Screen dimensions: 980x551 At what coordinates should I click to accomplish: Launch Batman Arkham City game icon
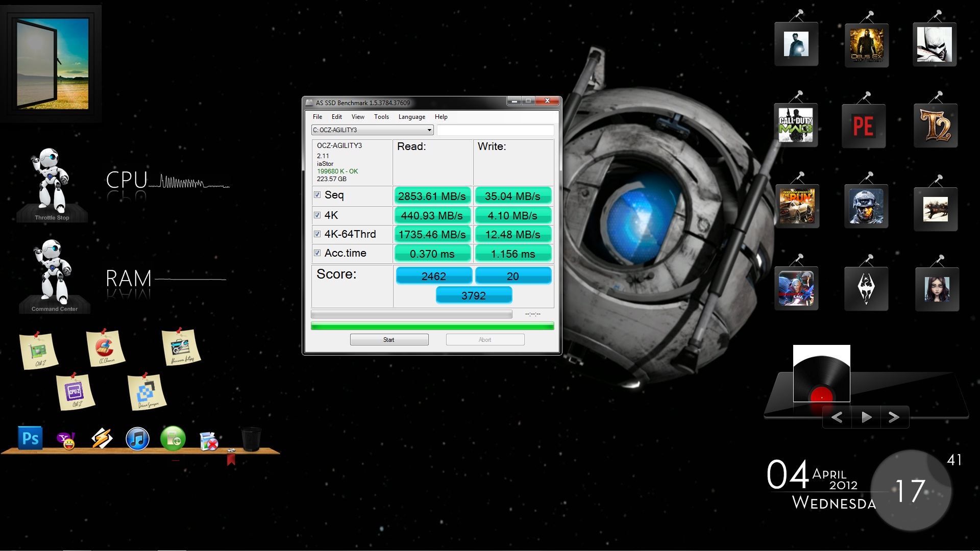pos(934,44)
